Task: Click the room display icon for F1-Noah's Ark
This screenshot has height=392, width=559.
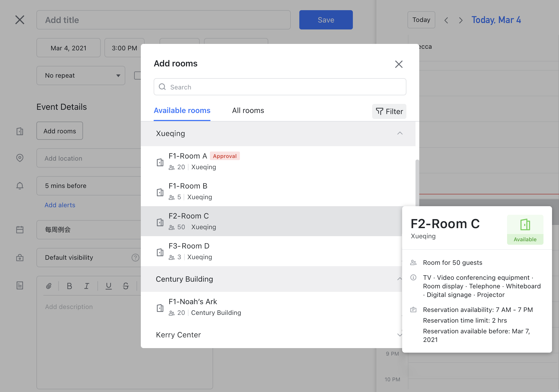Action: pos(159,307)
